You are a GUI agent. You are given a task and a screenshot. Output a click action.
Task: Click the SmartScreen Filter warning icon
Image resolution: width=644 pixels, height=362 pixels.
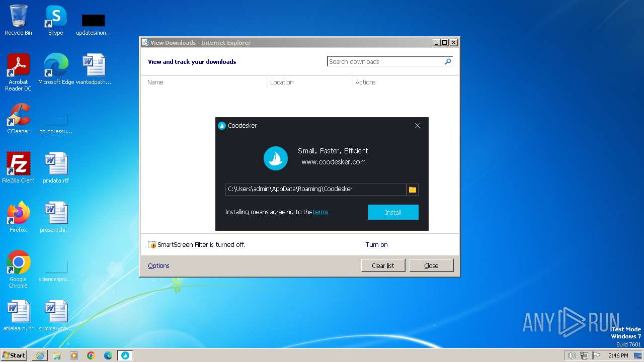click(152, 244)
